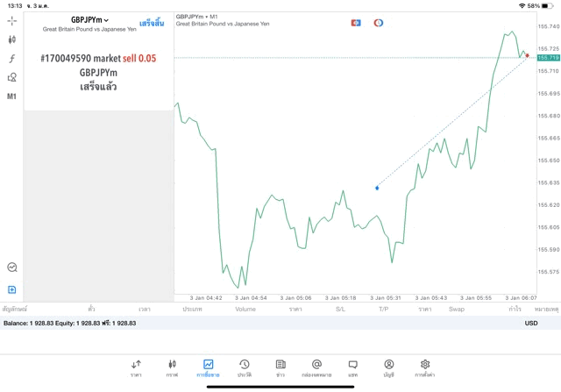The height and width of the screenshot is (392, 561).
Task: Open the ประวัติ history tab
Action: pos(244,367)
